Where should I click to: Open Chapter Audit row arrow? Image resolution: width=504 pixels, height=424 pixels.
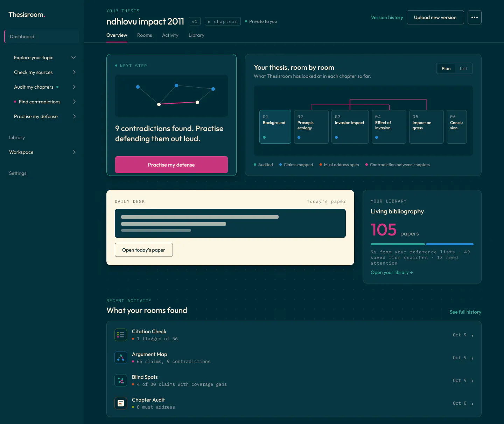click(x=472, y=404)
